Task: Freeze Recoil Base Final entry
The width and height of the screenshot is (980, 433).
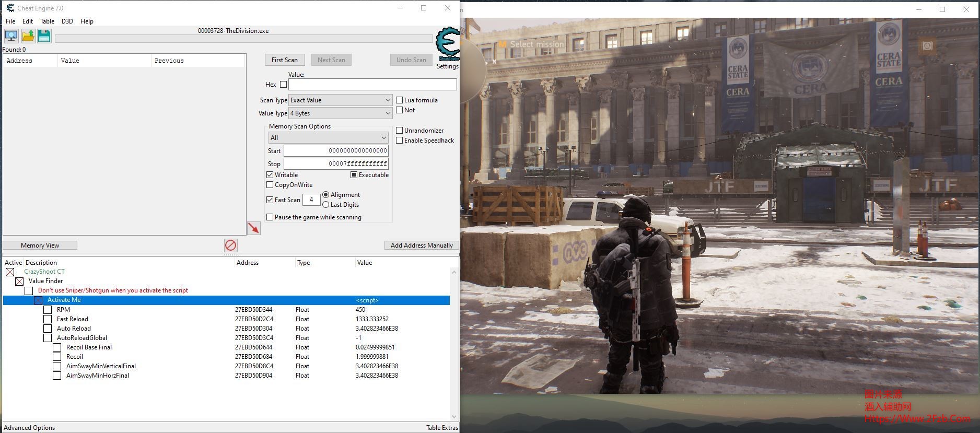Action: coord(57,347)
